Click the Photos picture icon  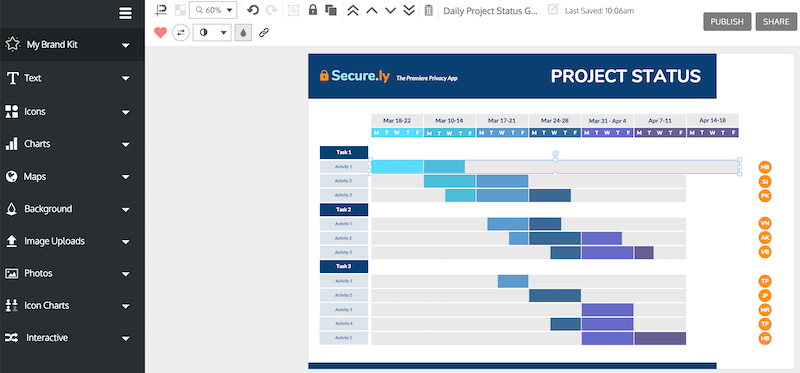tap(11, 273)
